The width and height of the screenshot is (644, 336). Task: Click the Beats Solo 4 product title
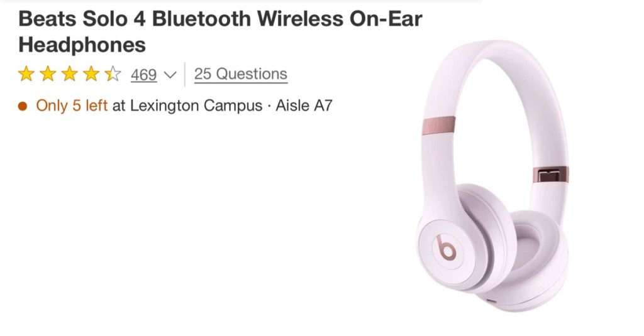[x=220, y=31]
